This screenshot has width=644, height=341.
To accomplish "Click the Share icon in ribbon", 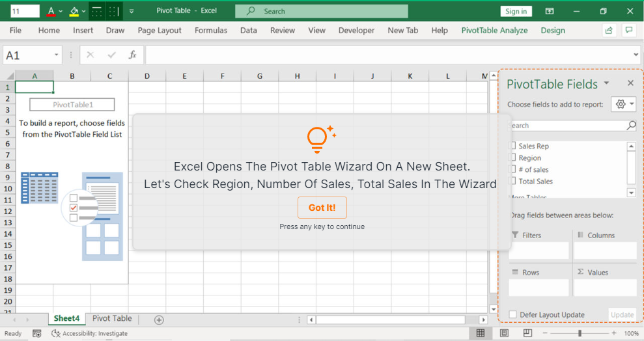I will tap(609, 30).
